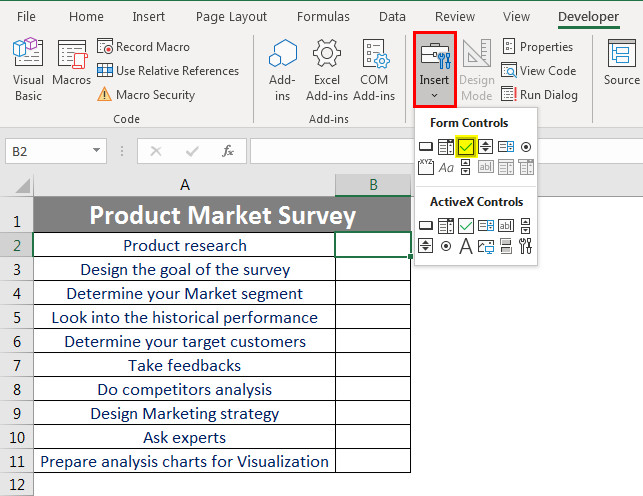
Task: Insert a Form Control label
Action: 446,167
